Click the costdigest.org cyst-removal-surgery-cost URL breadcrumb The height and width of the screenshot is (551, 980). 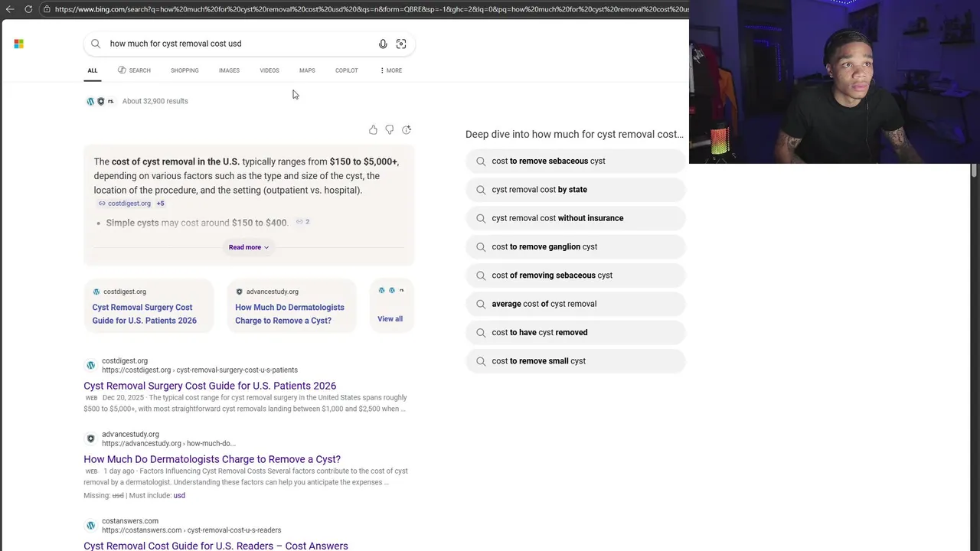coord(200,370)
